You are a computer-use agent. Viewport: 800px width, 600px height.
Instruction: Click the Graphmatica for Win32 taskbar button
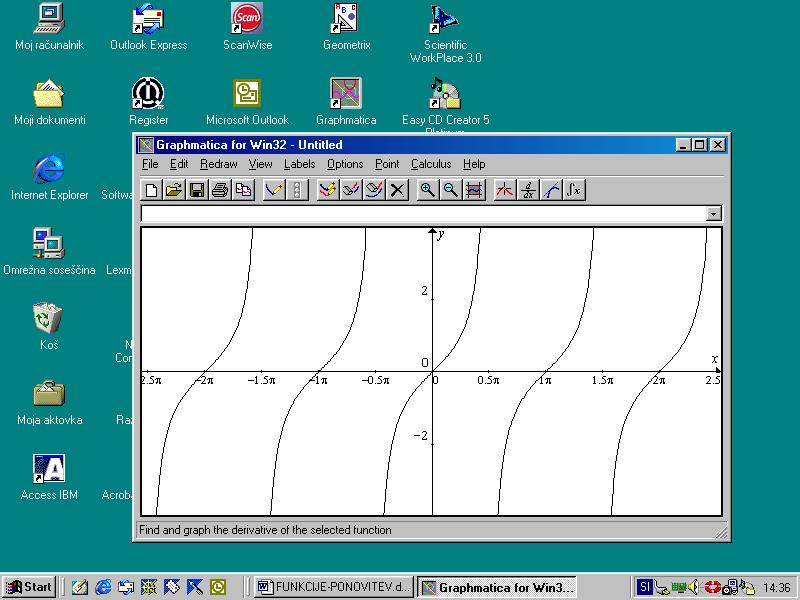(x=497, y=587)
